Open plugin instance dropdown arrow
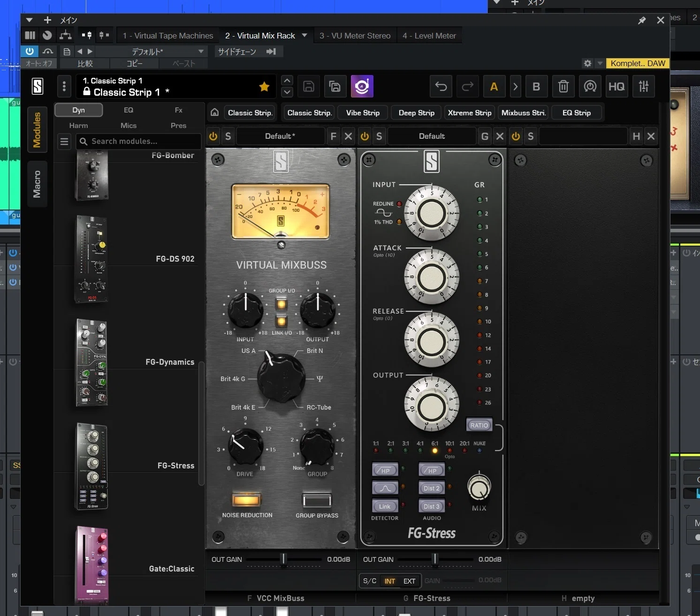 coord(304,35)
